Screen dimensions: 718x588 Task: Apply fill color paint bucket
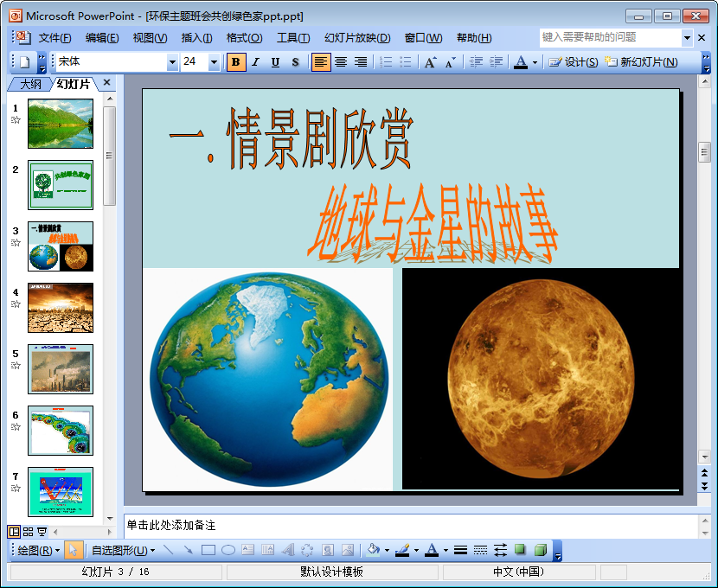point(373,551)
